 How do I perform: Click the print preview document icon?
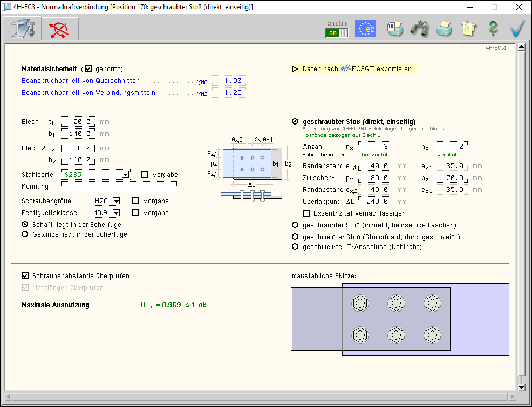coord(395,29)
